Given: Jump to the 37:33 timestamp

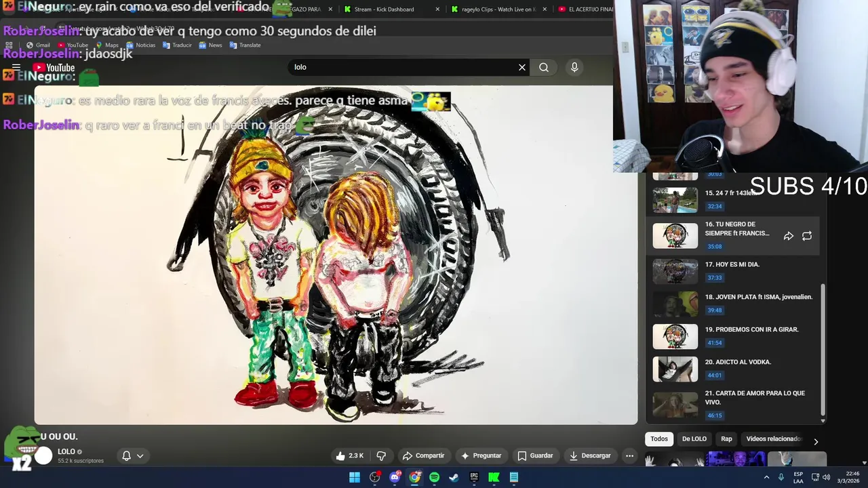Looking at the screenshot, I should [715, 278].
